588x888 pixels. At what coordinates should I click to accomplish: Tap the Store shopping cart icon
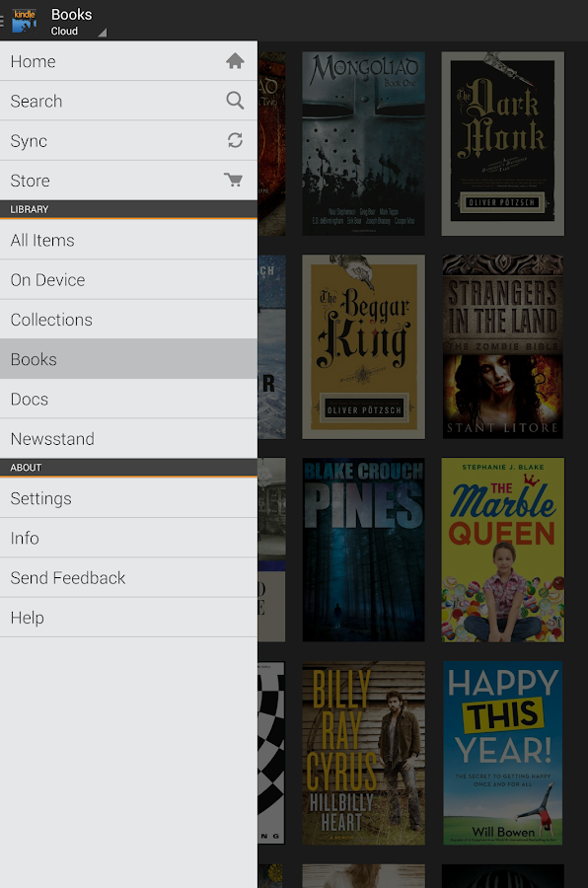pyautogui.click(x=234, y=181)
